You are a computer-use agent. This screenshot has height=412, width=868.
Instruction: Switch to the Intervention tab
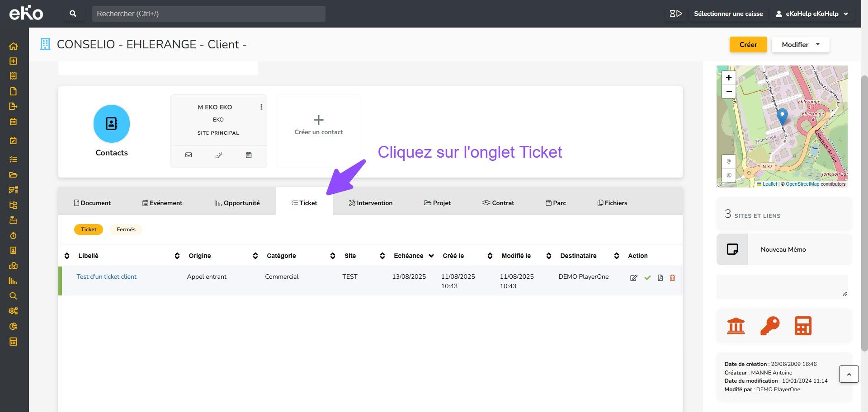(x=371, y=203)
